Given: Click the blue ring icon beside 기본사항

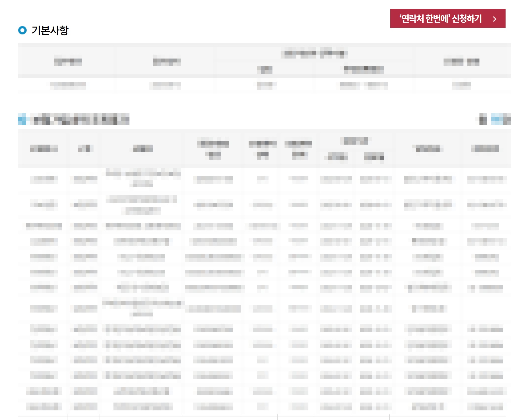Looking at the screenshot, I should 22,30.
